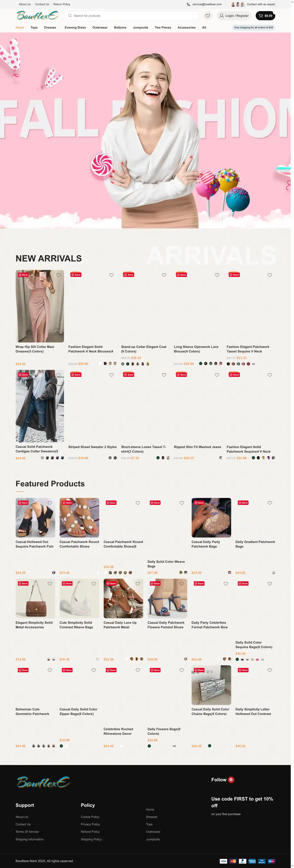Click the phone icon beside service email
Image resolution: width=294 pixels, height=868 pixels.
pos(188,4)
